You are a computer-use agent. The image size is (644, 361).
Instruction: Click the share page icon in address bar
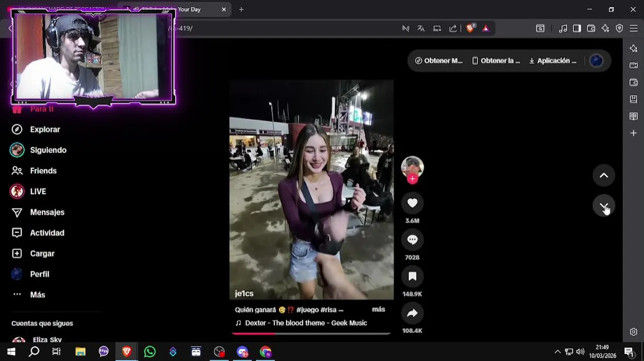tap(453, 29)
